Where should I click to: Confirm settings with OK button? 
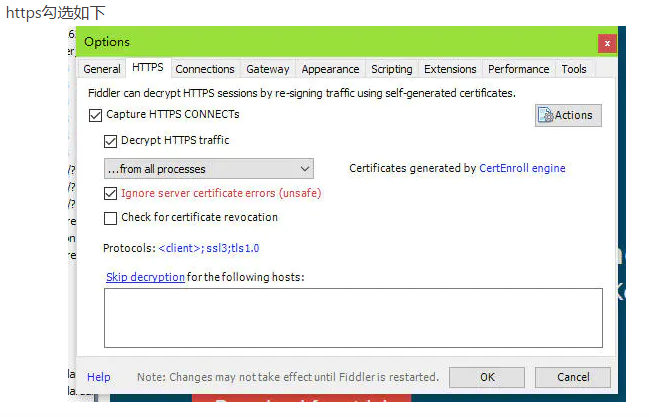coord(487,377)
